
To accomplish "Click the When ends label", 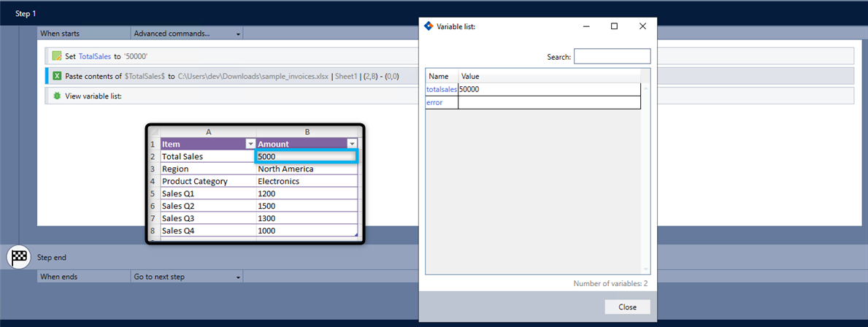I will [58, 277].
